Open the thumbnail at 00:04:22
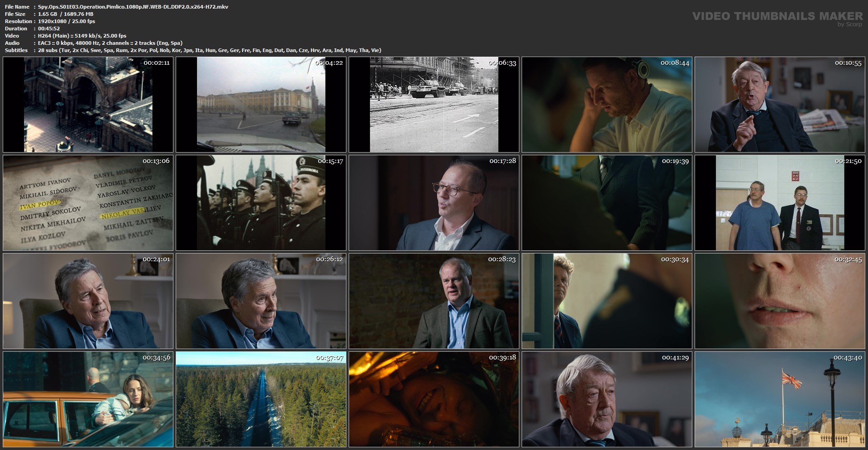Viewport: 868px width, 450px height. [x=261, y=105]
